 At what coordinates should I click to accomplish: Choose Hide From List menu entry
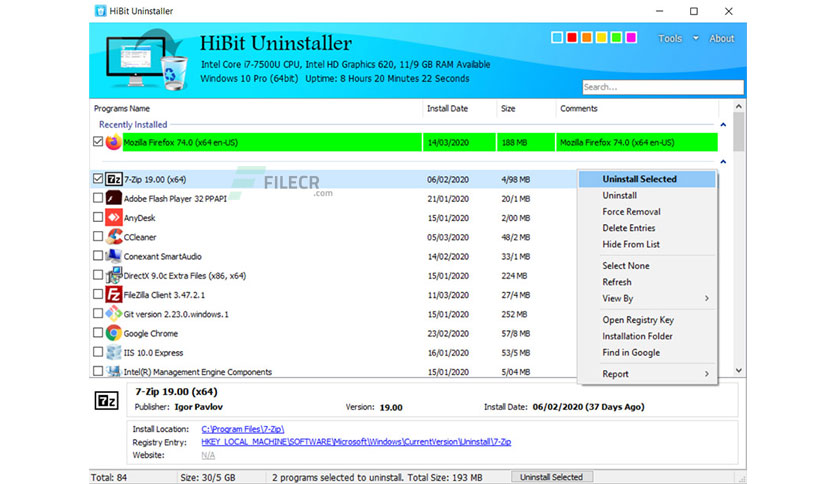click(x=647, y=244)
